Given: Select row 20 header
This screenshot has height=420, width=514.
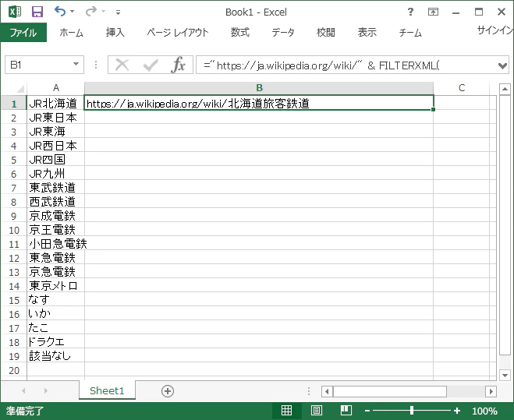Looking at the screenshot, I should (x=14, y=371).
